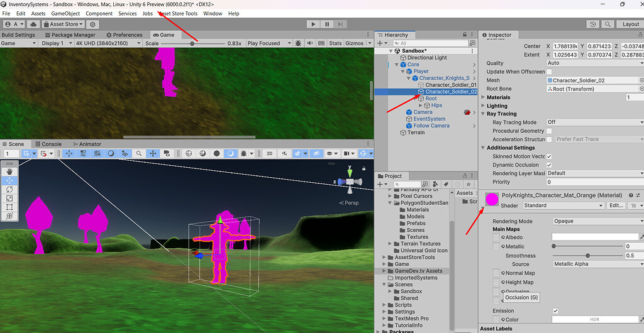The height and width of the screenshot is (333, 644).
Task: Click the Edit... button beside Shader
Action: 616,205
